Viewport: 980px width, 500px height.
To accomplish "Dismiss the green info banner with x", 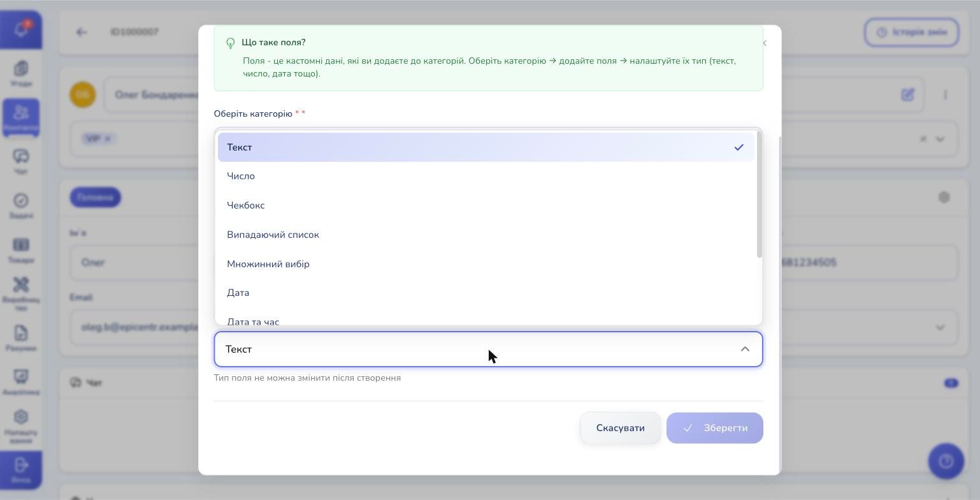I will tap(764, 43).
